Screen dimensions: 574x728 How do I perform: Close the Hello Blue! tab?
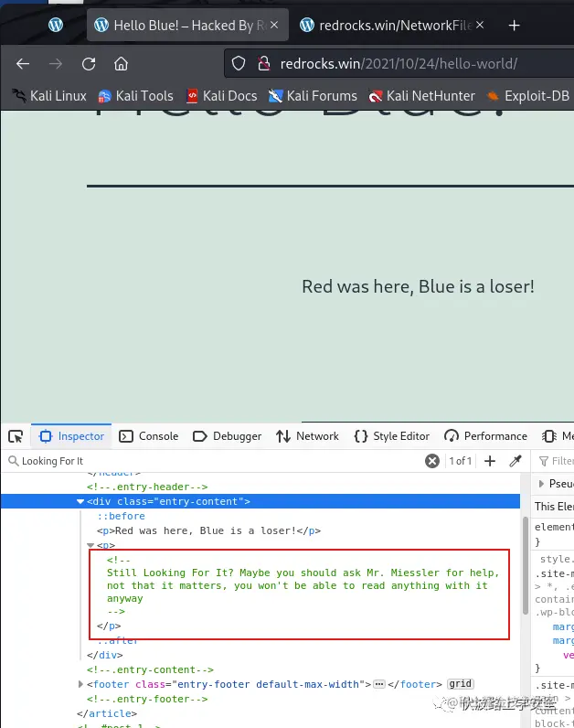point(274,25)
